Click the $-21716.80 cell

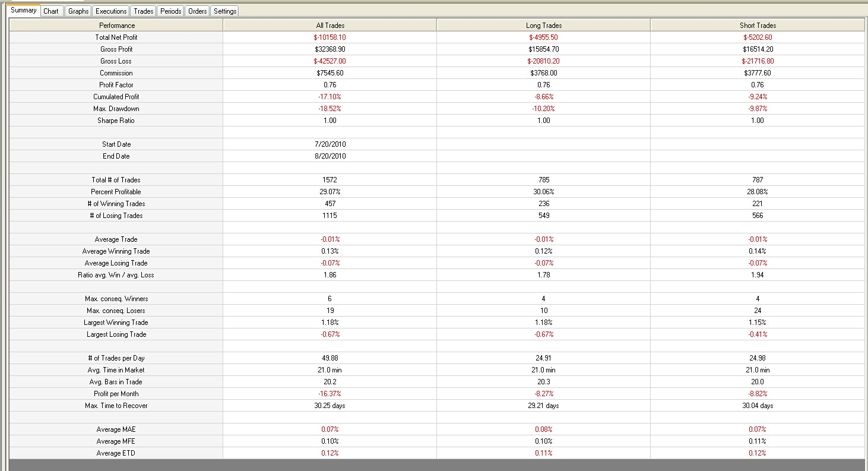tap(758, 61)
